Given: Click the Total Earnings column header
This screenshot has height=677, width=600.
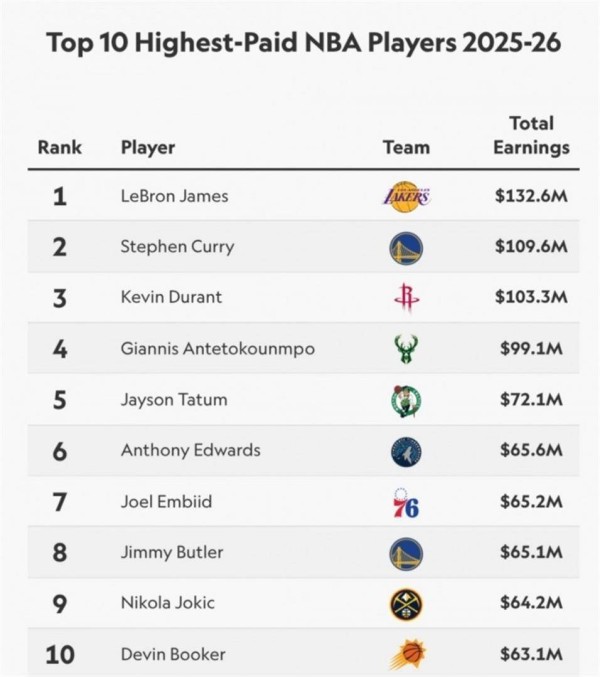Looking at the screenshot, I should pyautogui.click(x=531, y=135).
